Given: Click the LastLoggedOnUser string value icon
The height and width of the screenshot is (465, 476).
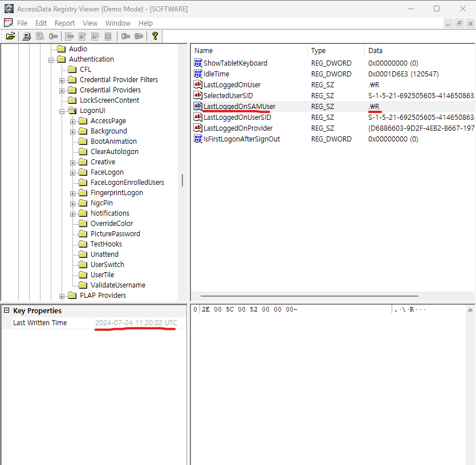Looking at the screenshot, I should click(198, 84).
